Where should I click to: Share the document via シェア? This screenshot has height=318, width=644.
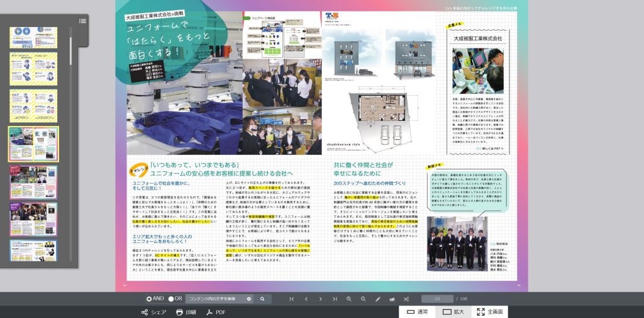tap(153, 312)
